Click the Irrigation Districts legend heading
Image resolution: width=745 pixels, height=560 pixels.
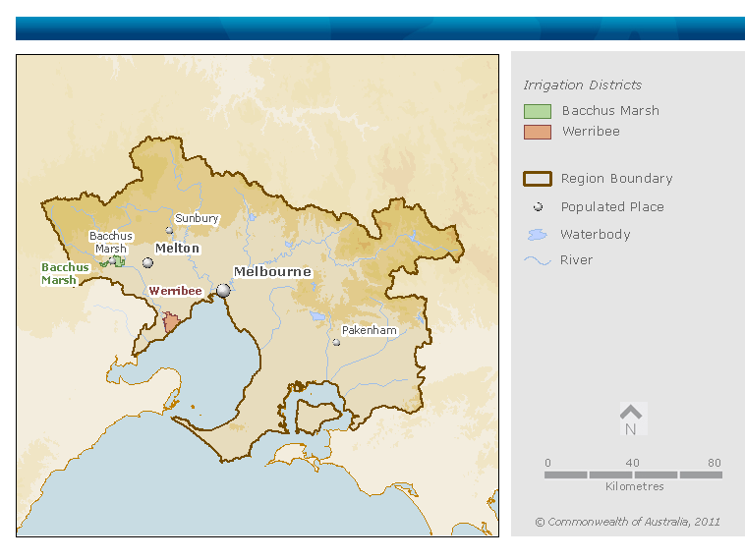[x=582, y=85]
